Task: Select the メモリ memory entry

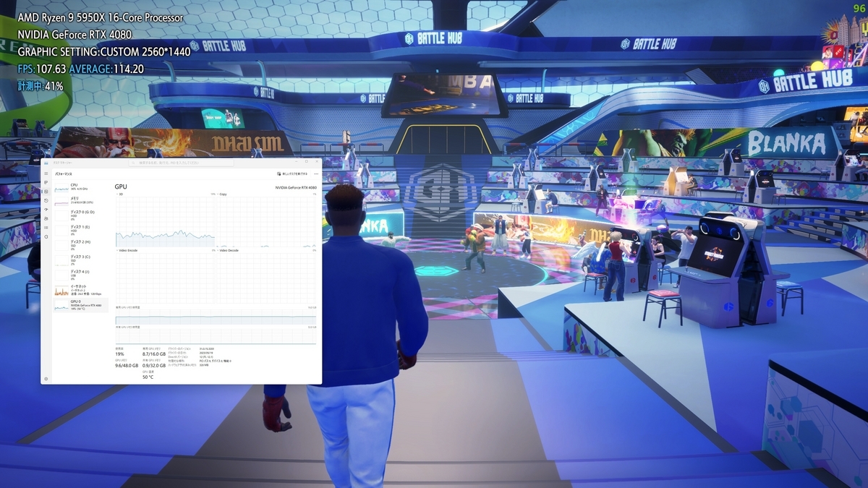Action: tap(81, 200)
